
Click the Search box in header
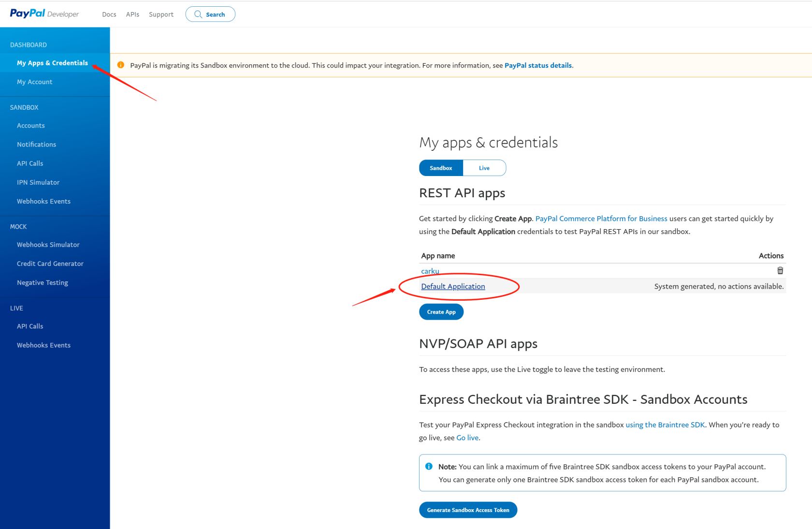coord(210,15)
